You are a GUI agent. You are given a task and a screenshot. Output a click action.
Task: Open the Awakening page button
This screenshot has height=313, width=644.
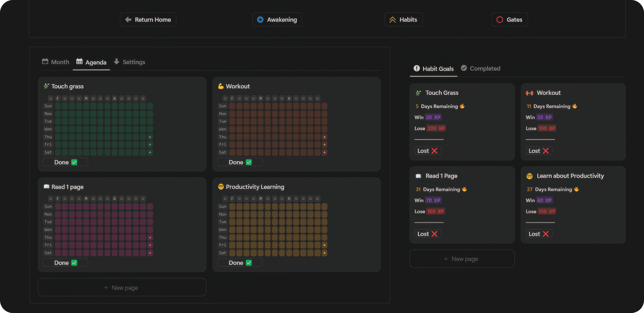[x=277, y=20]
